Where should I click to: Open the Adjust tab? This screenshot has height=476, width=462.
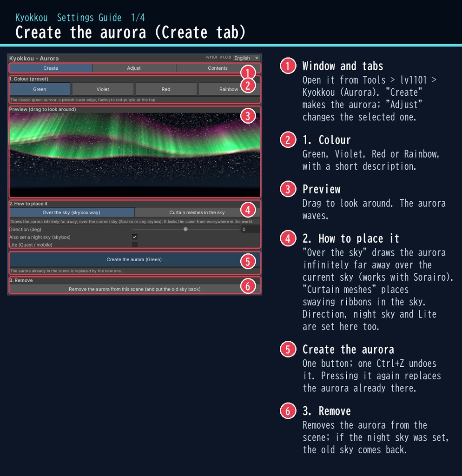134,68
